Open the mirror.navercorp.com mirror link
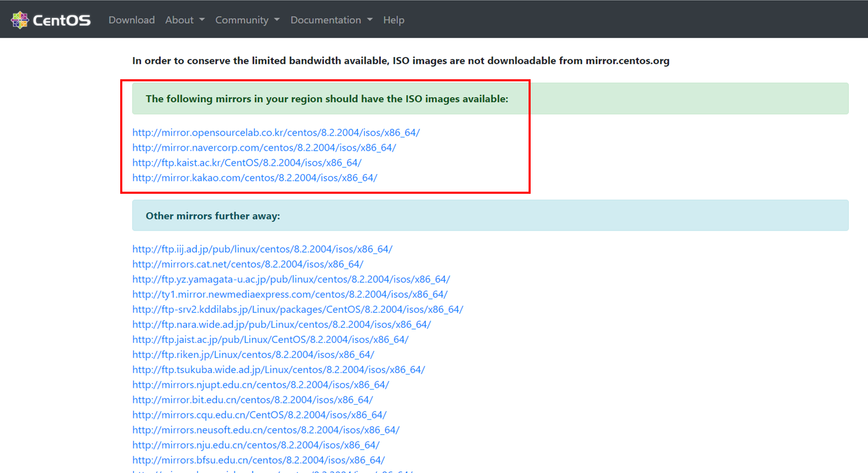Screen dimensions: 868x473 point(264,148)
